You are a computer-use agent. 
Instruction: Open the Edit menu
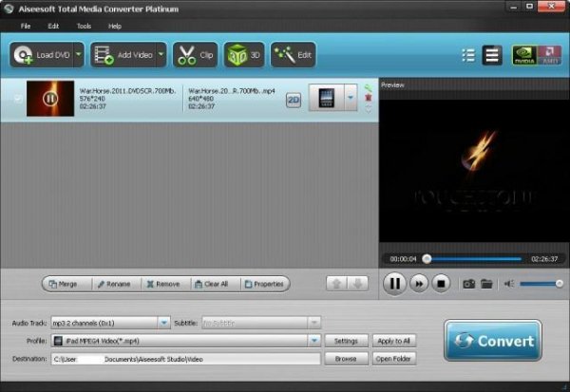click(x=53, y=27)
